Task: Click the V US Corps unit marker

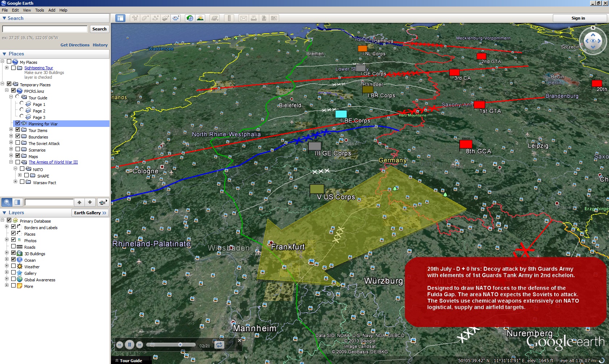Action: tap(317, 189)
